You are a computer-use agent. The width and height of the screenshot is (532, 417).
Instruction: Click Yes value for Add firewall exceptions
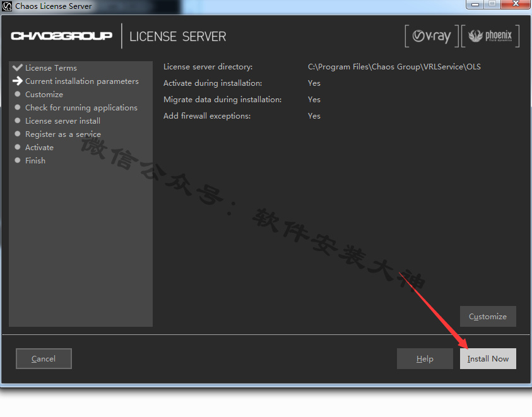[314, 115]
